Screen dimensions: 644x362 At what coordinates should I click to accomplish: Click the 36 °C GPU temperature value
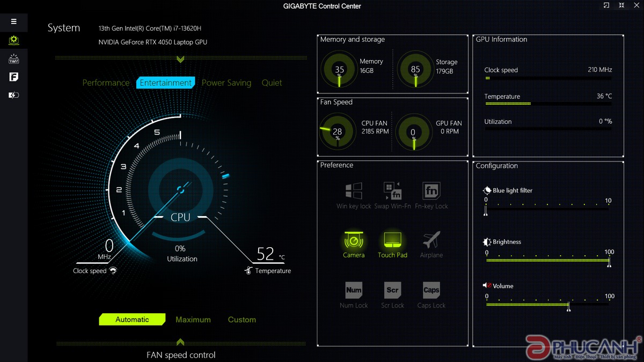[604, 97]
